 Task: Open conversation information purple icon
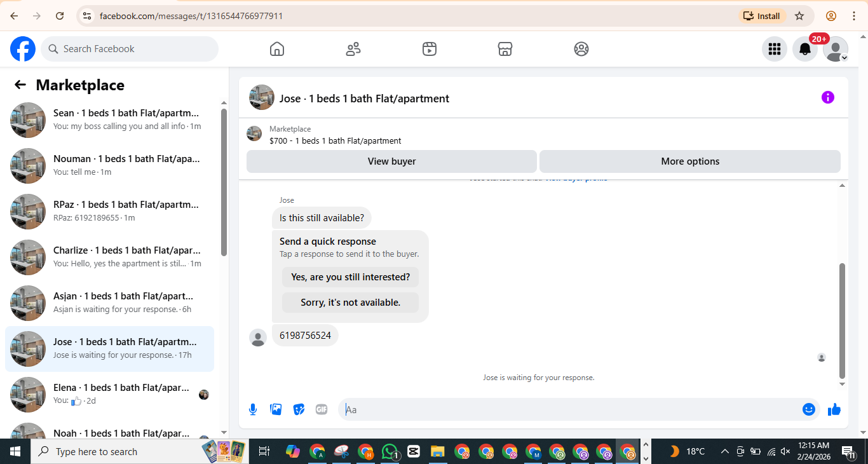pyautogui.click(x=827, y=97)
